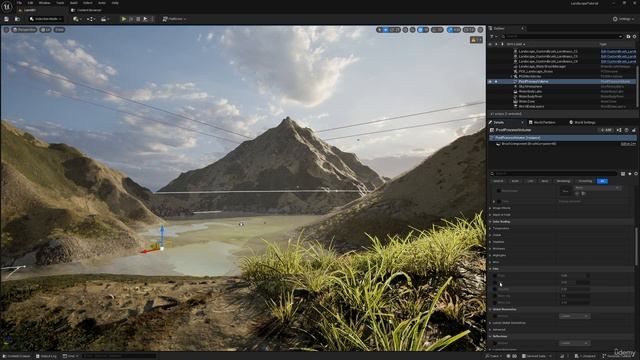Screen dimensions: 640x360
Task: Enable the White Clip checkbox under Film
Action: click(x=496, y=303)
